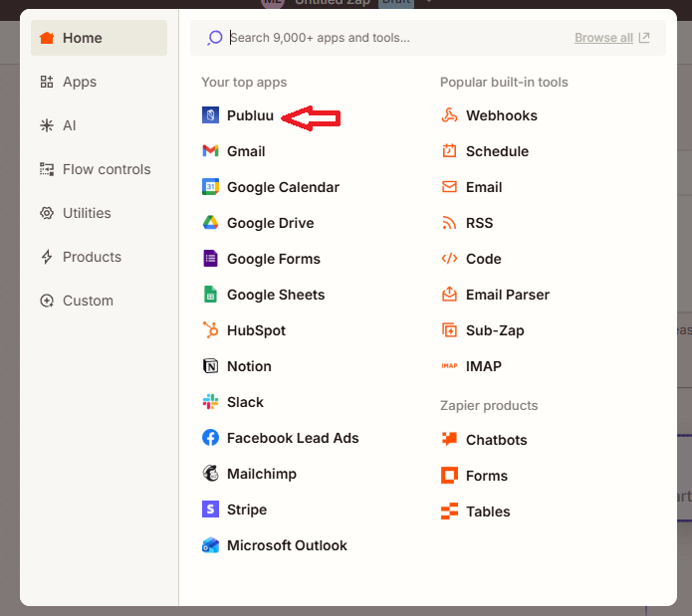The height and width of the screenshot is (616, 692).
Task: Click the Publuu app icon
Action: 210,115
